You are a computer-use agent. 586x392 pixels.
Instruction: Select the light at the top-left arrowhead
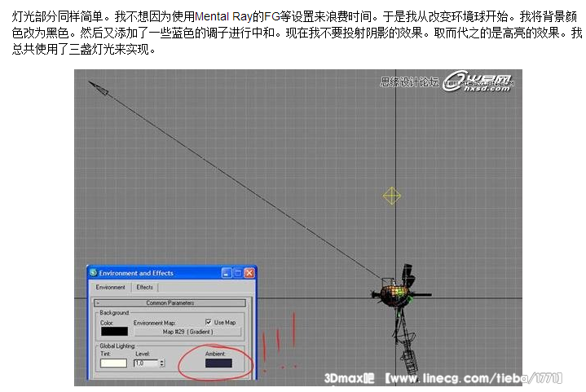[99, 88]
